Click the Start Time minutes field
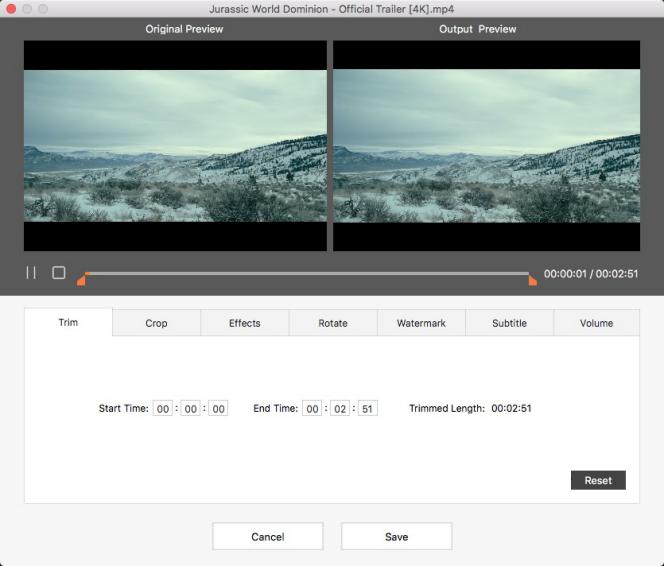 click(190, 409)
